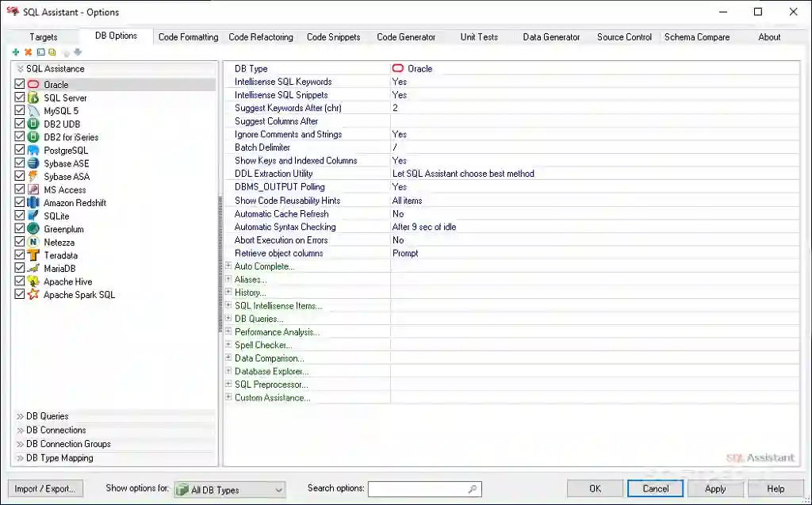Click the Amazon Redshift icon in the sidebar
812x505 pixels.
(x=32, y=202)
